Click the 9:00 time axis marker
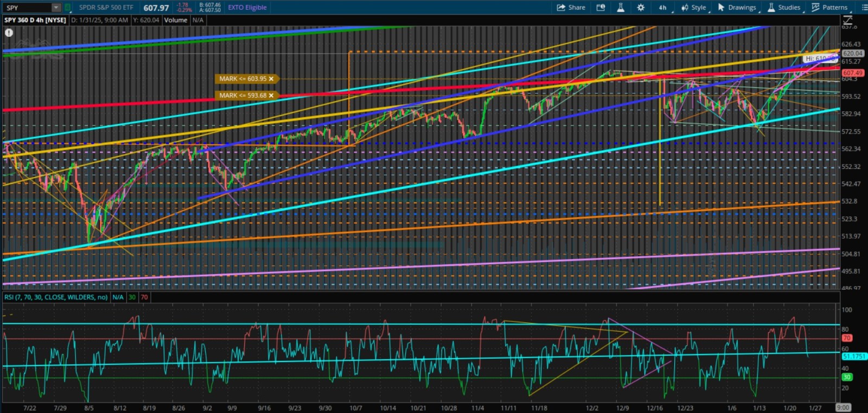The image size is (868, 413). 843,408
